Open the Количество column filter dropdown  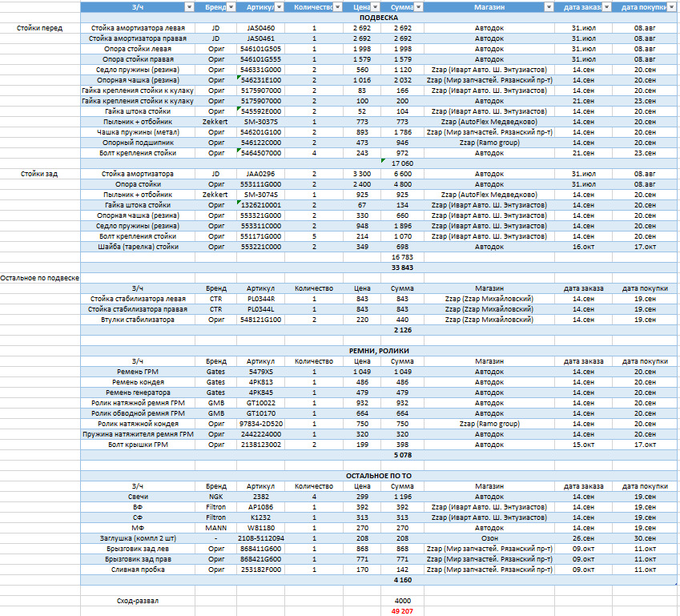pos(337,7)
